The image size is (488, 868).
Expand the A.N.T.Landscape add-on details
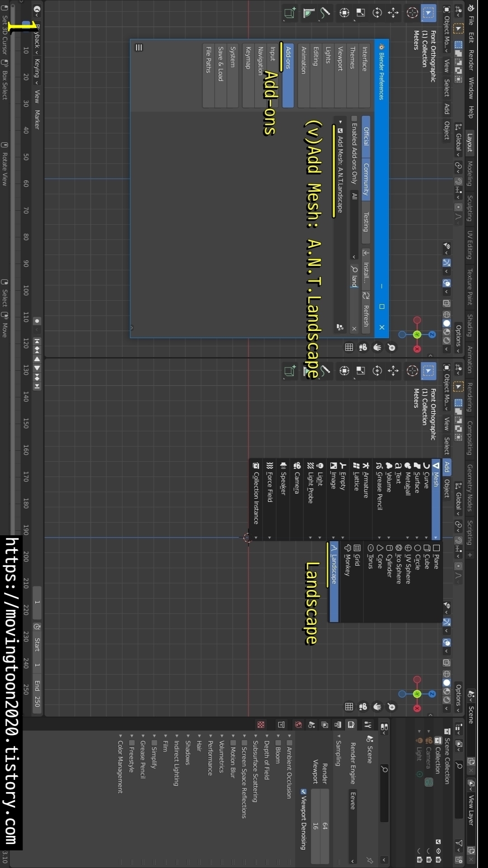340,122
